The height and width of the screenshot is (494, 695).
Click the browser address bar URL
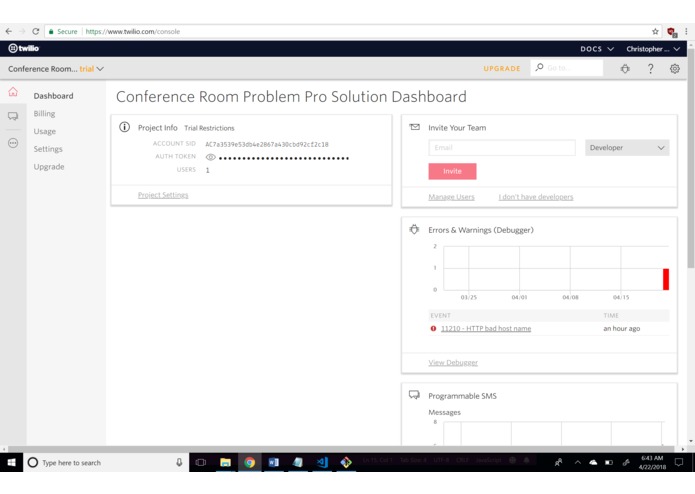coord(133,31)
